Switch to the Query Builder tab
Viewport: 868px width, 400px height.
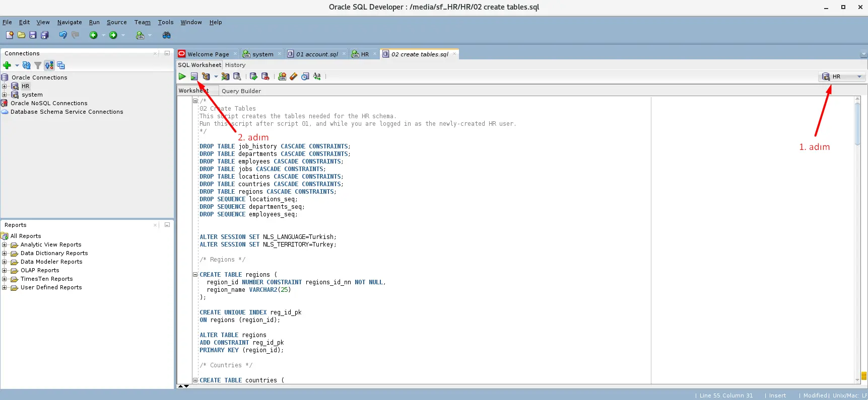[241, 91]
